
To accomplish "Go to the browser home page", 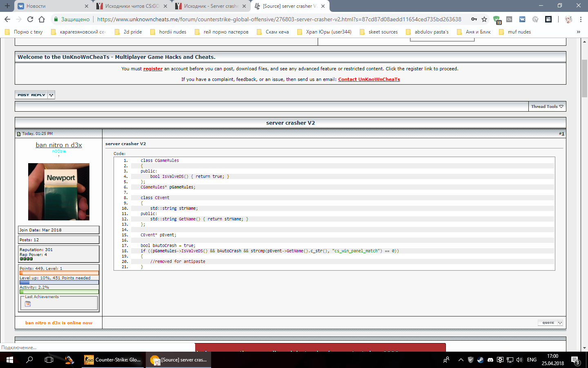I will [42, 19].
